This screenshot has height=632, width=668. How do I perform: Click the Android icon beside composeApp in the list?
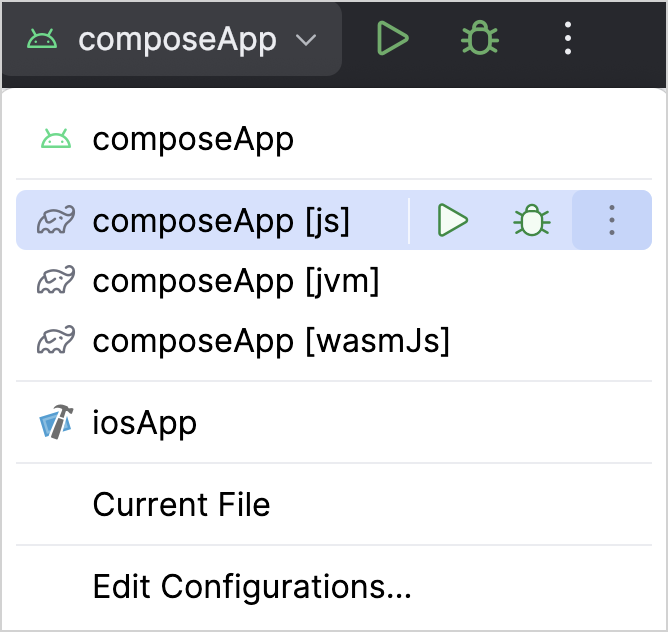point(56,139)
